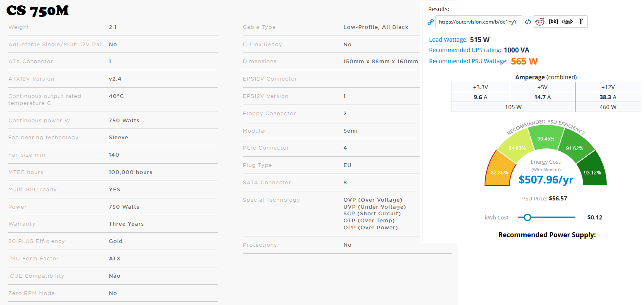Click the Multi-GPU ready YES value

click(x=115, y=189)
